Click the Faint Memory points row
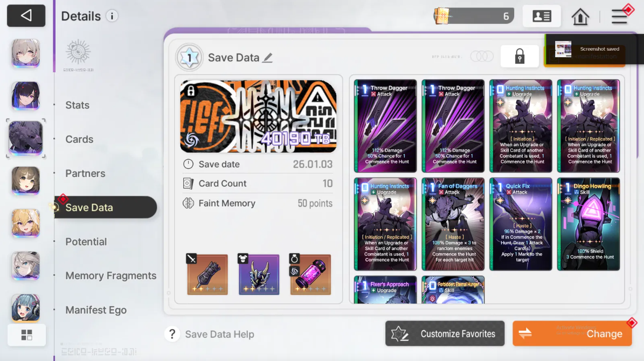 pos(258,203)
